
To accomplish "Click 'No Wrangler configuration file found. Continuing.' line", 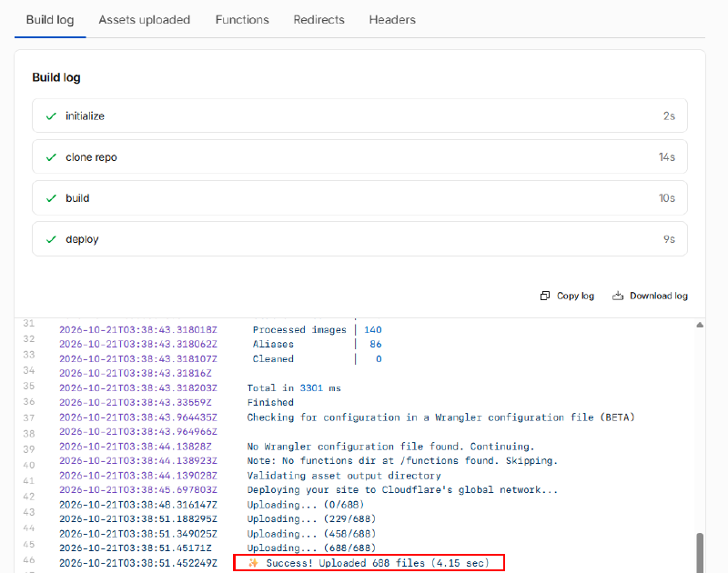I will [x=391, y=447].
